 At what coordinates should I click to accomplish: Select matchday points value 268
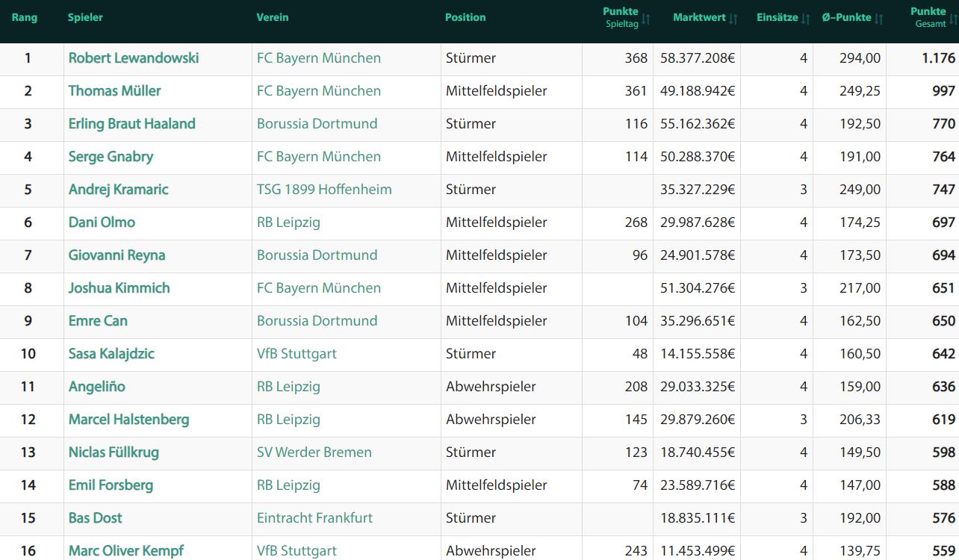click(x=636, y=223)
